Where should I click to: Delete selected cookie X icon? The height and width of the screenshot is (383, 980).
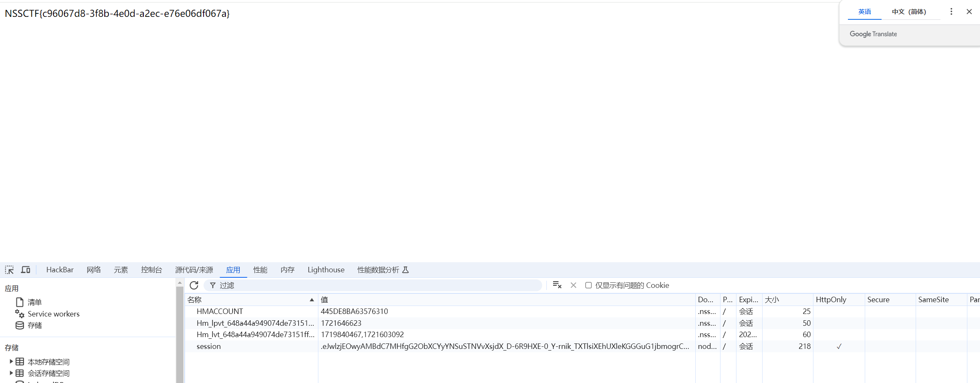point(573,285)
